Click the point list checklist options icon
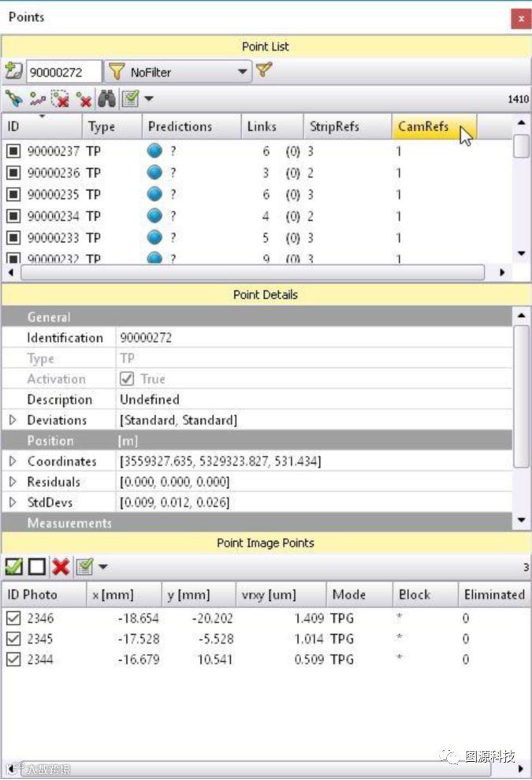This screenshot has height=780, width=532. click(130, 99)
